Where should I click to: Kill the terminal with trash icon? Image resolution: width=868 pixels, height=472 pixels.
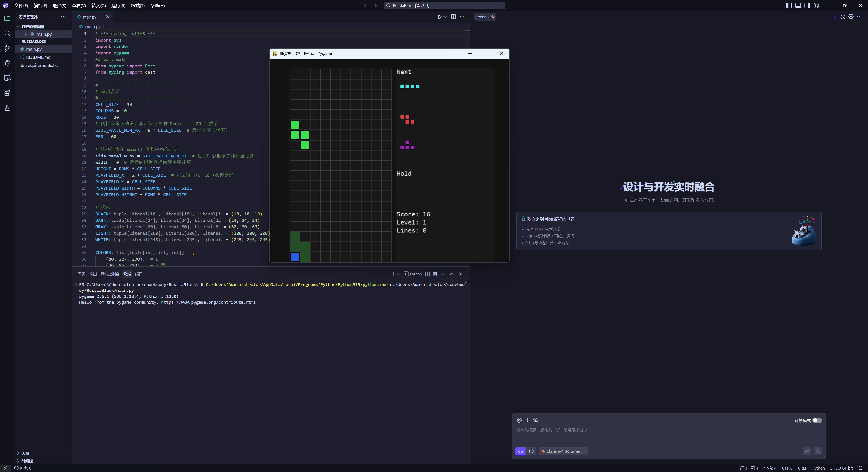point(435,274)
